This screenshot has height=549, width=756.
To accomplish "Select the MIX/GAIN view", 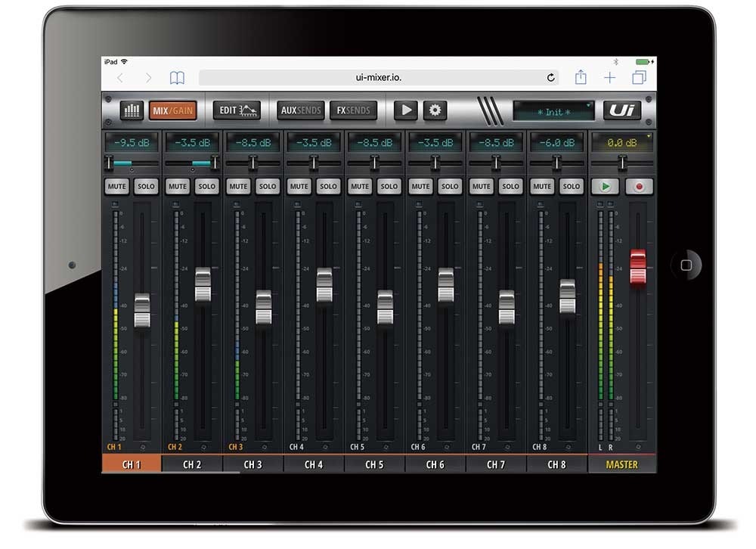I will 172,110.
